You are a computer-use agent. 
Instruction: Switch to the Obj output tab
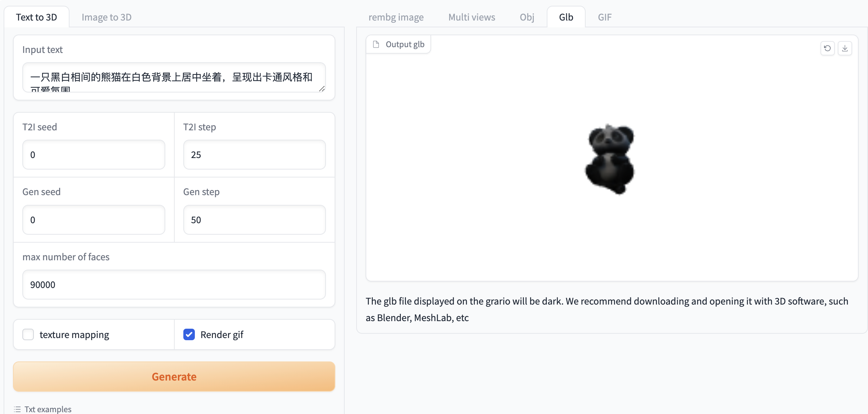point(527,17)
